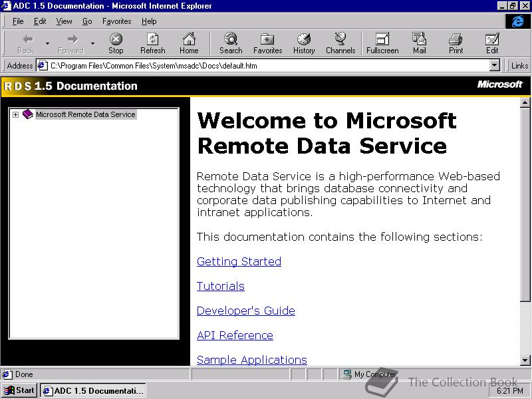Select Microsoft Remote Data Service tree item
This screenshot has width=532, height=399.
pos(86,114)
